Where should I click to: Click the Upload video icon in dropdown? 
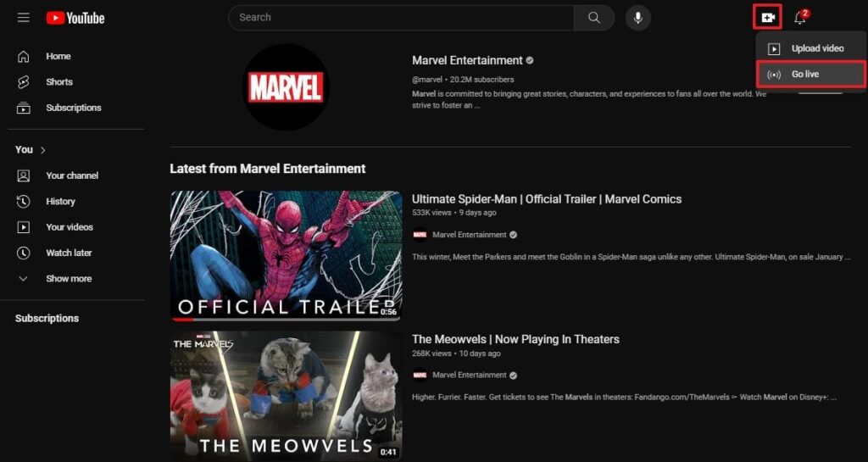click(774, 48)
